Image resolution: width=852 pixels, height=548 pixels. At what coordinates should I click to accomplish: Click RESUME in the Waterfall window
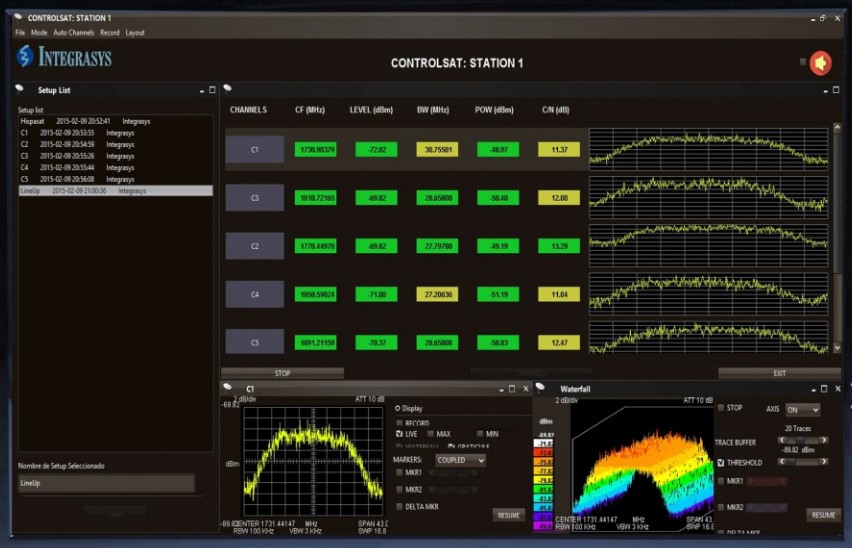pos(823,515)
